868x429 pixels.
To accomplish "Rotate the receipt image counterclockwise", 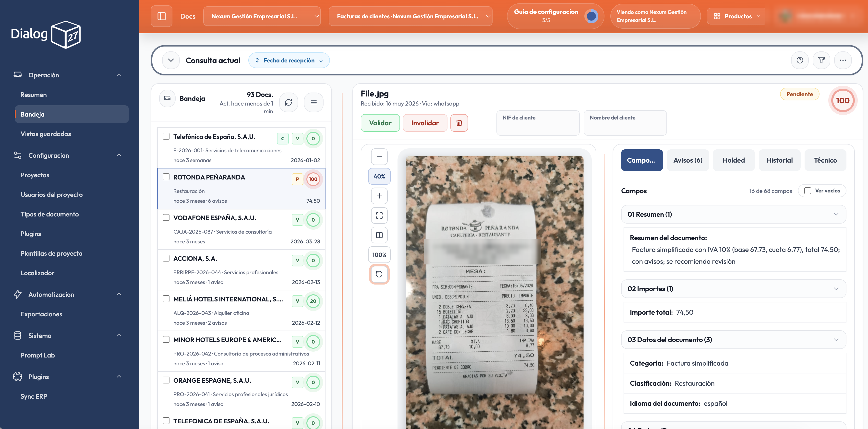I will [379, 274].
